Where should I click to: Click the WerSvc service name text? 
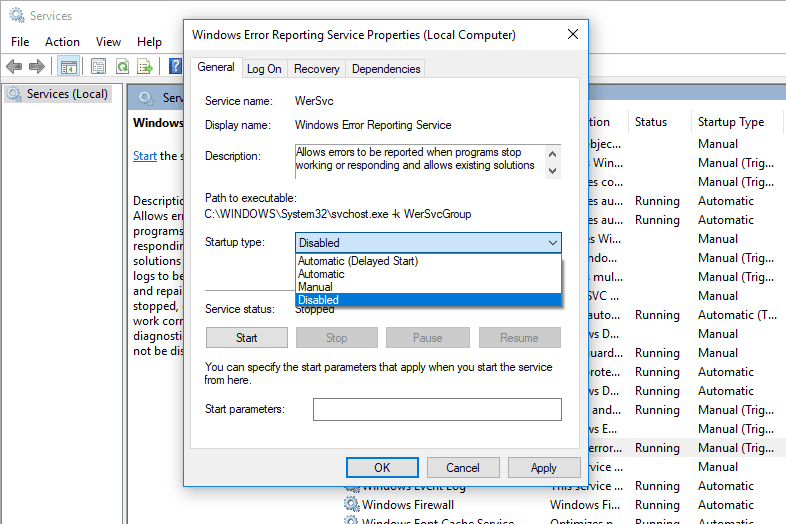314,101
